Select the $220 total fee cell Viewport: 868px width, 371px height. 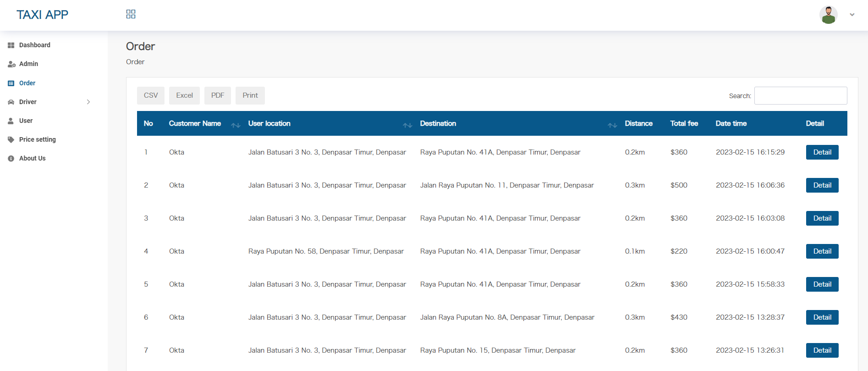679,251
